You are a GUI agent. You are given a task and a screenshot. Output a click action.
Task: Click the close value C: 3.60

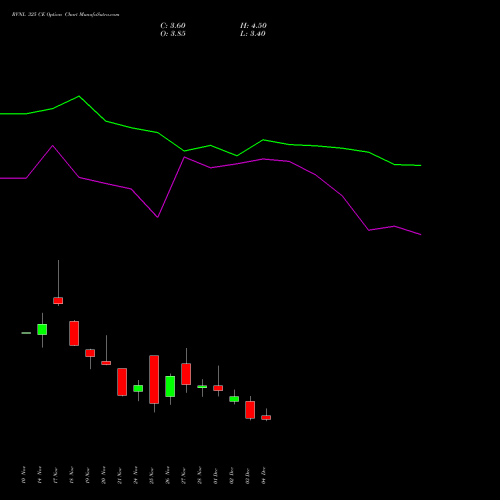[x=173, y=26]
